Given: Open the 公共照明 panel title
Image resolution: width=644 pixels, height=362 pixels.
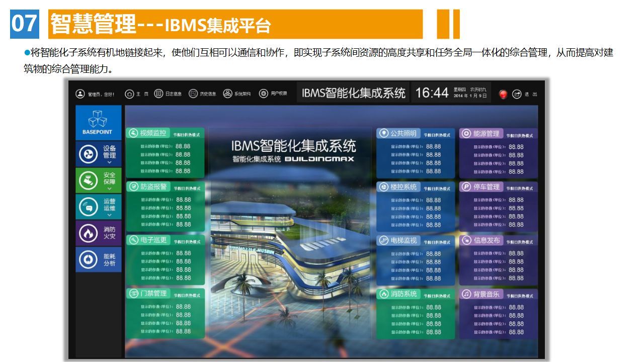Looking at the screenshot, I should click(x=404, y=134).
